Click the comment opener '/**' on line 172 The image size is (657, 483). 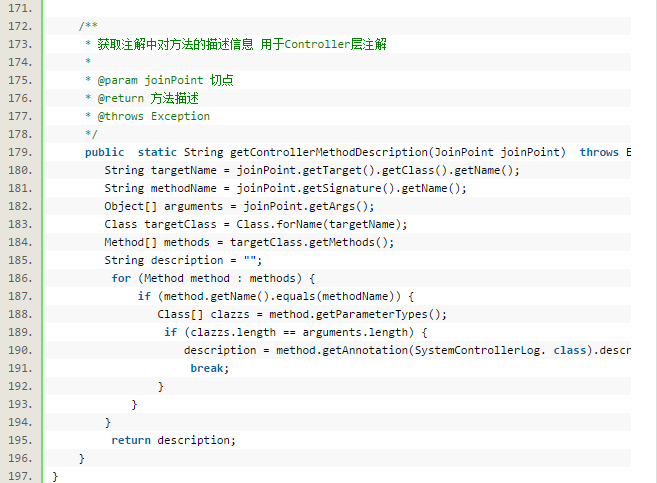88,26
